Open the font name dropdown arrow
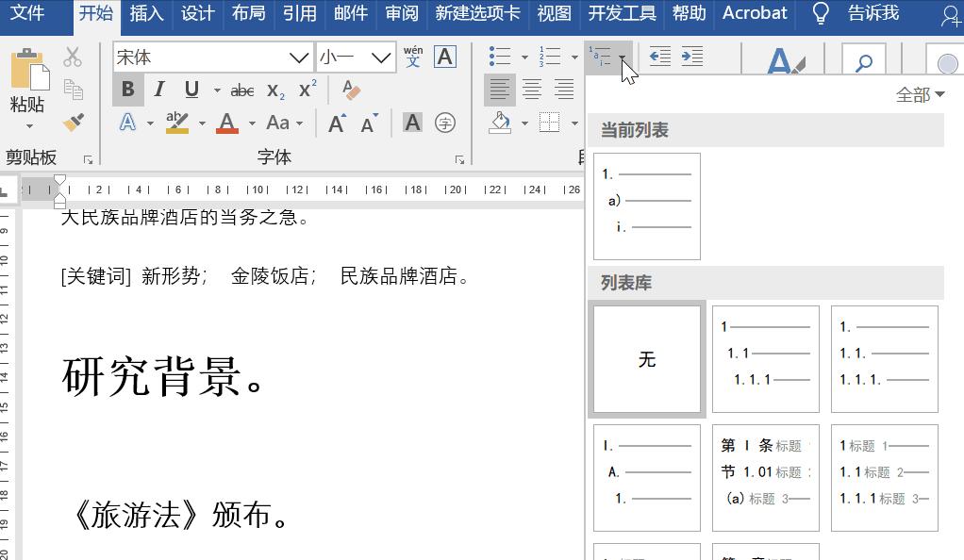The image size is (964, 560). (300, 58)
